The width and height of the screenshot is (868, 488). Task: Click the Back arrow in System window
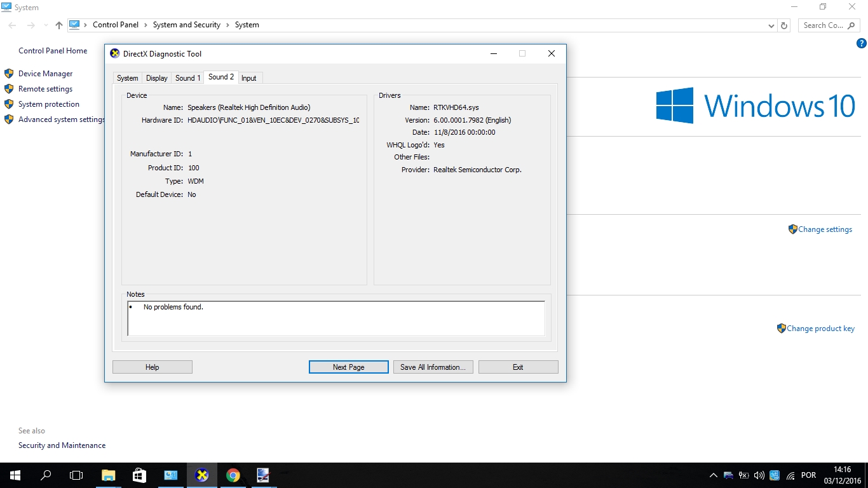(x=13, y=25)
